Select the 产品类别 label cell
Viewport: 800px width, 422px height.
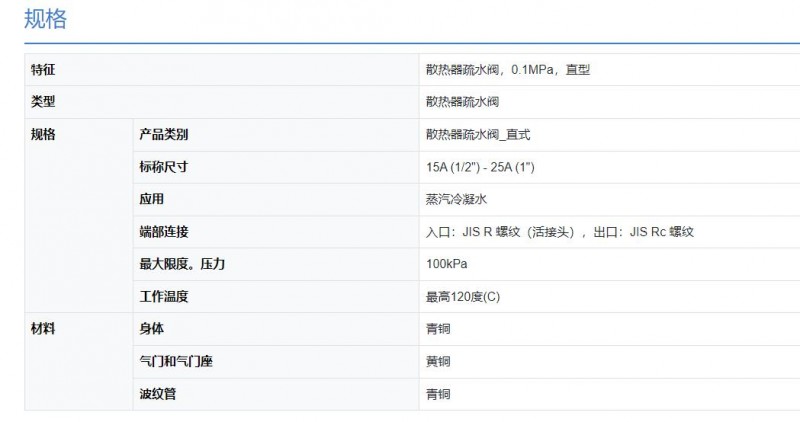(276, 135)
